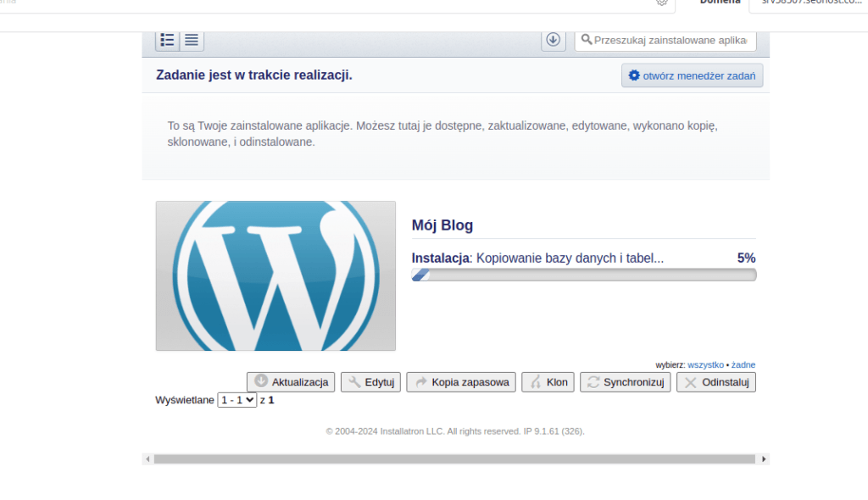The width and height of the screenshot is (868, 500).
Task: Click the Odinstaluj button
Action: pos(716,381)
